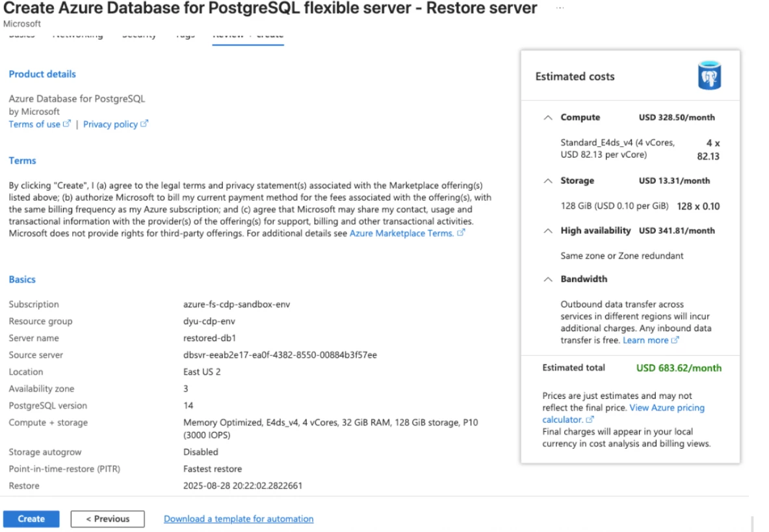
Task: Click the 128 GiB storage line
Action: (614, 206)
